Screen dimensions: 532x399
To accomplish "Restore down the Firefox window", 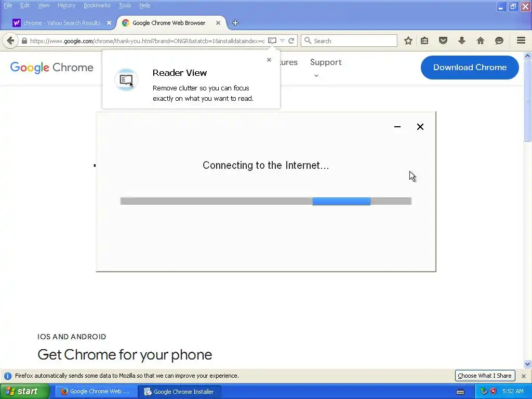I will click(x=513, y=6).
